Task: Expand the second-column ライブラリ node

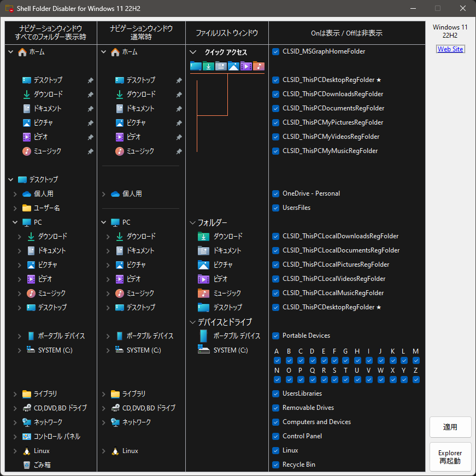Action: (x=103, y=394)
